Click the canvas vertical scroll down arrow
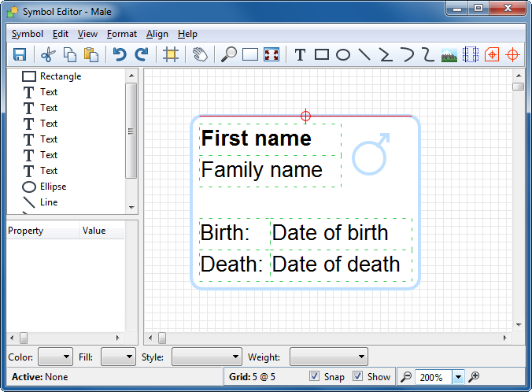Image resolution: width=532 pixels, height=392 pixels. (x=519, y=325)
